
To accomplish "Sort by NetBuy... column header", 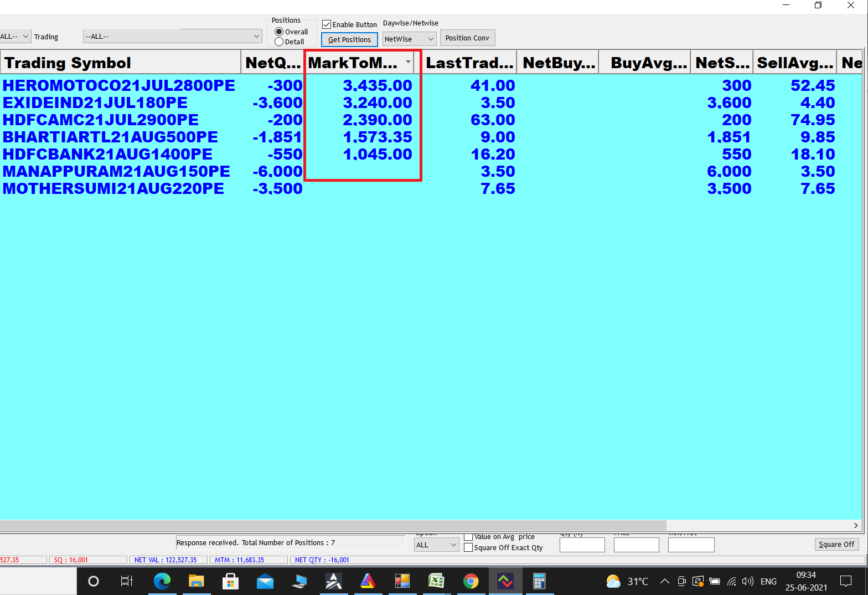I will pos(558,63).
